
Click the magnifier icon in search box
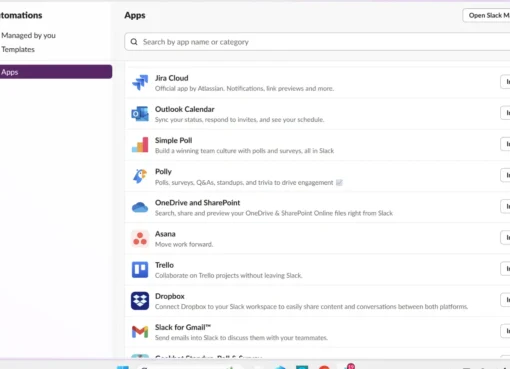click(134, 42)
